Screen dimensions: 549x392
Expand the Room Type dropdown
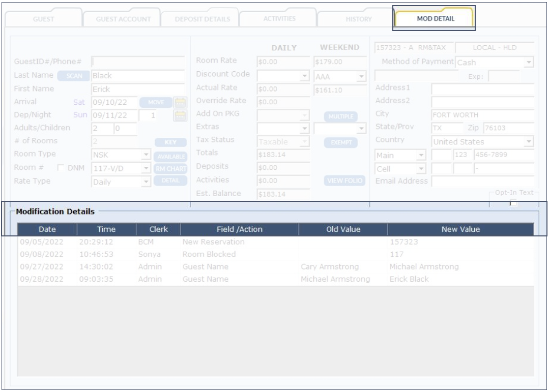(146, 155)
